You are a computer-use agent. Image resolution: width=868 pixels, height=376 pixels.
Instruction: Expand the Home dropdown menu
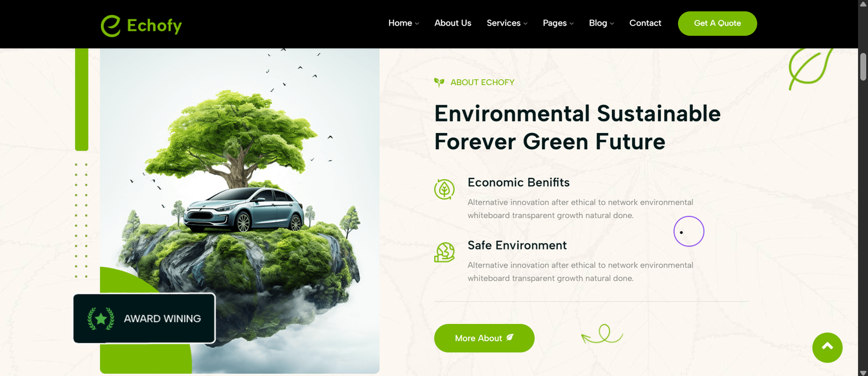404,23
